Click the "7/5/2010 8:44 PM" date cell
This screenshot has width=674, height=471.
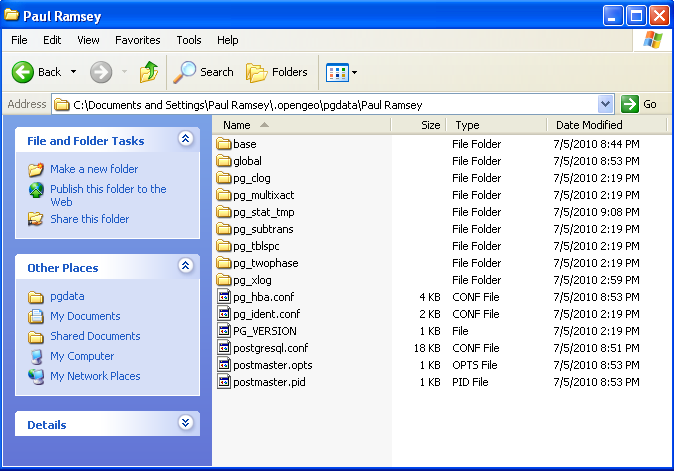point(596,144)
